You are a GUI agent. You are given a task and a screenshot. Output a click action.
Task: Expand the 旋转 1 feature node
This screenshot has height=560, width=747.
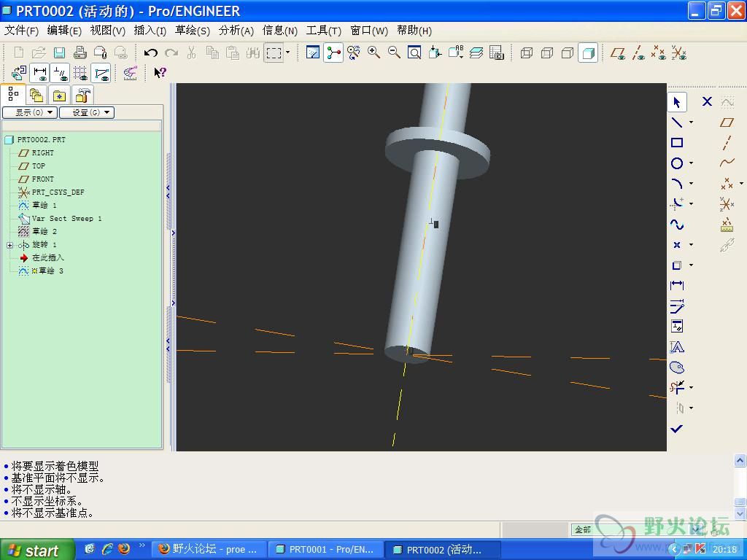click(x=9, y=245)
